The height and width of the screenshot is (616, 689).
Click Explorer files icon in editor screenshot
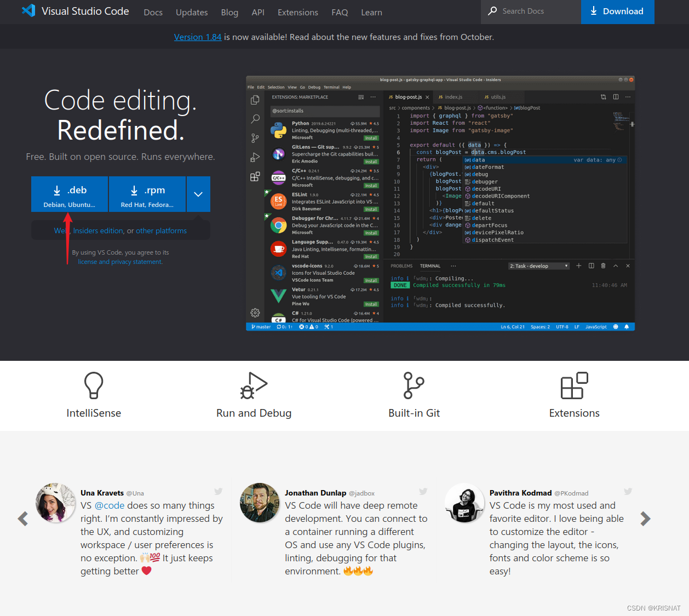[x=255, y=100]
